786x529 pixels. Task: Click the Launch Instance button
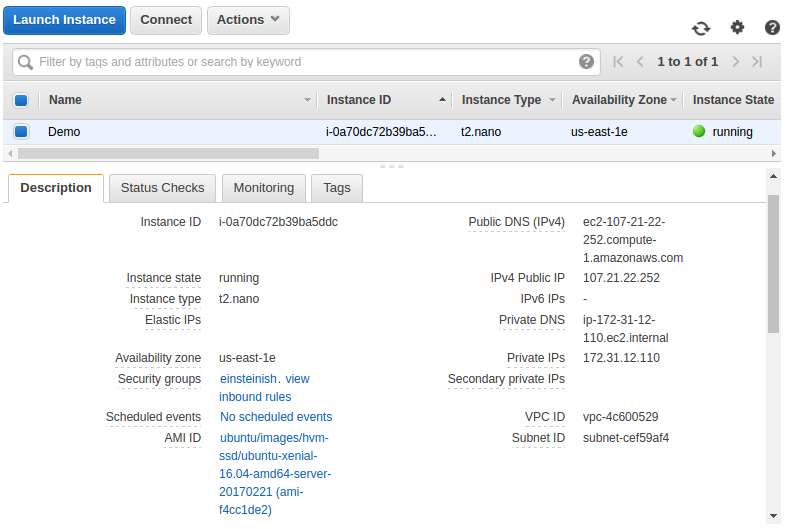click(x=65, y=20)
